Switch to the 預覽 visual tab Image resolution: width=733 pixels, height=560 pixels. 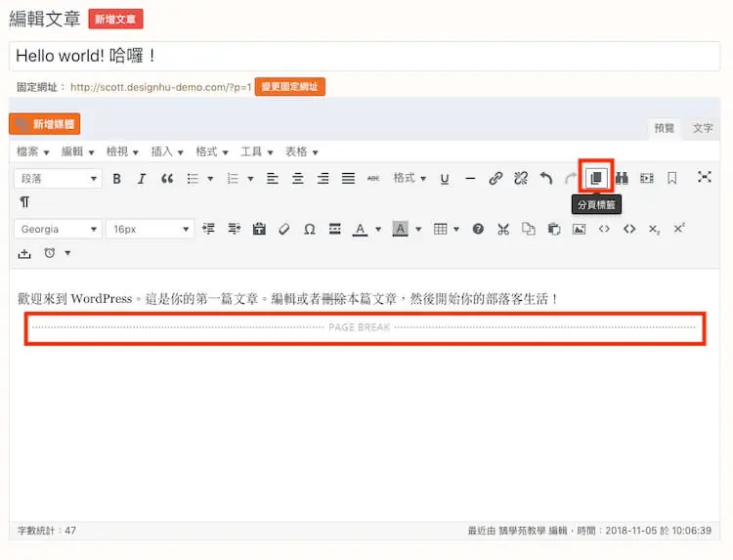coord(665,128)
